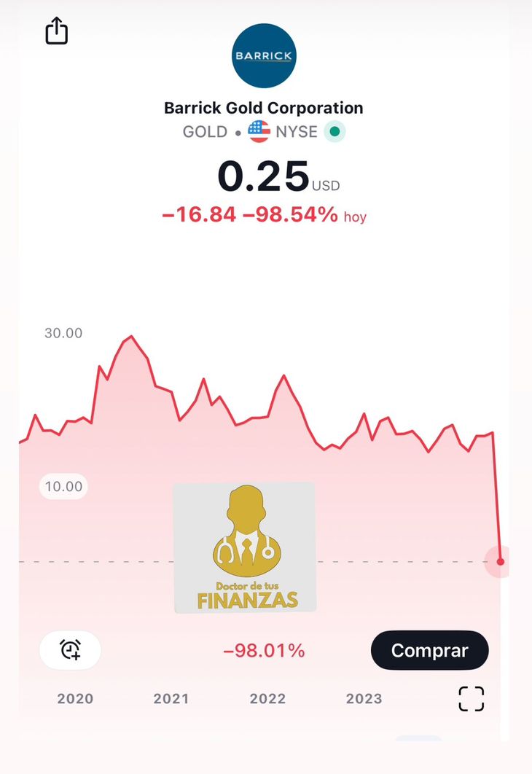Click the Comprar button
The width and height of the screenshot is (532, 774).
[x=429, y=650]
